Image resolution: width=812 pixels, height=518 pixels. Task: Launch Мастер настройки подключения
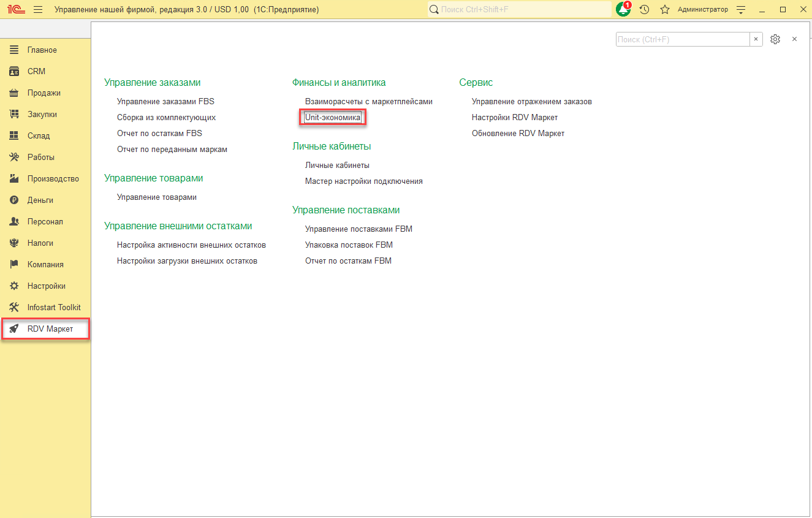[x=364, y=181]
